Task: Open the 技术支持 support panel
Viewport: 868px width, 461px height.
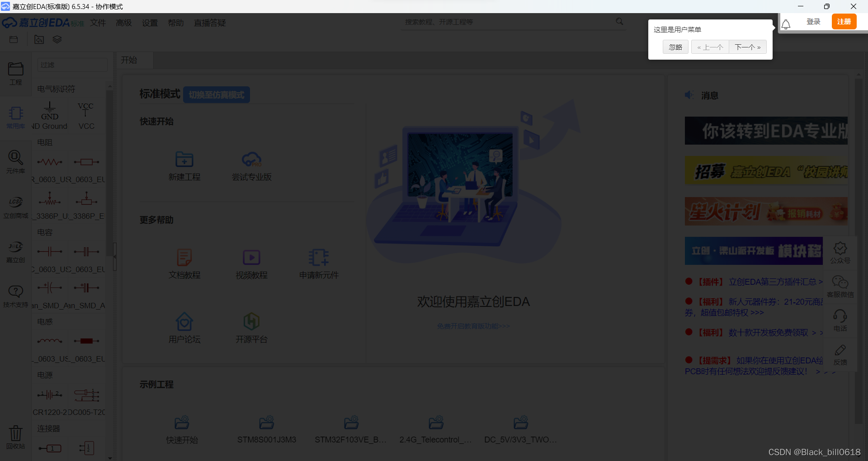Action: (15, 296)
